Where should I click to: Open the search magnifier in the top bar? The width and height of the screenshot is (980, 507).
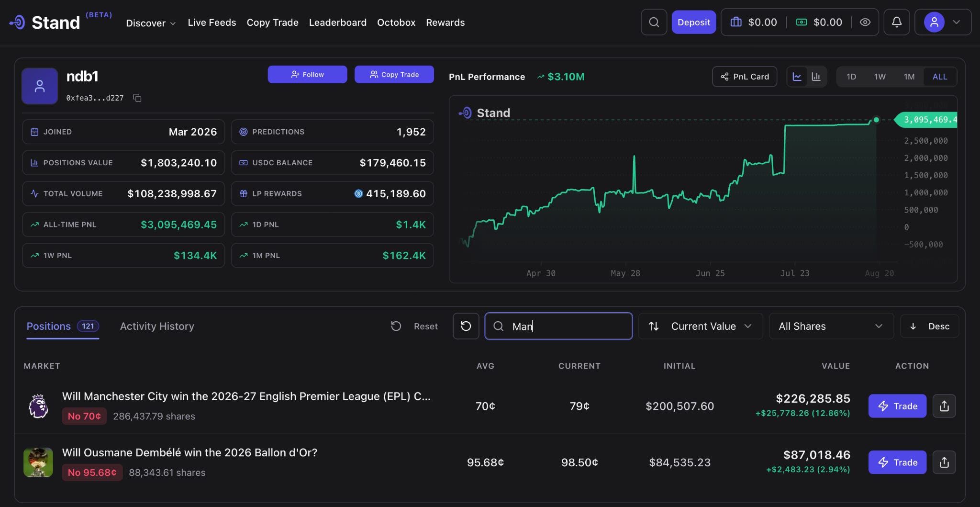pos(654,22)
